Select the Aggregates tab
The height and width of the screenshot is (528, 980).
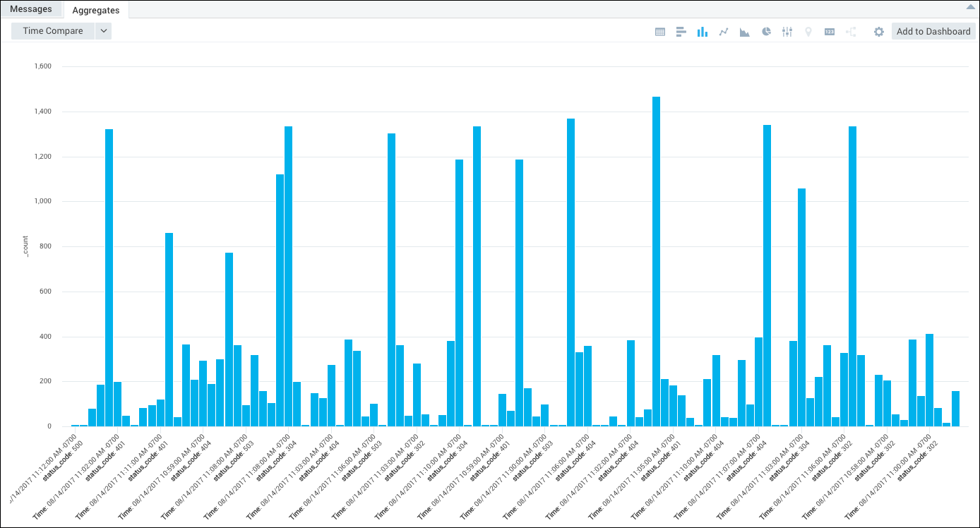pyautogui.click(x=96, y=10)
